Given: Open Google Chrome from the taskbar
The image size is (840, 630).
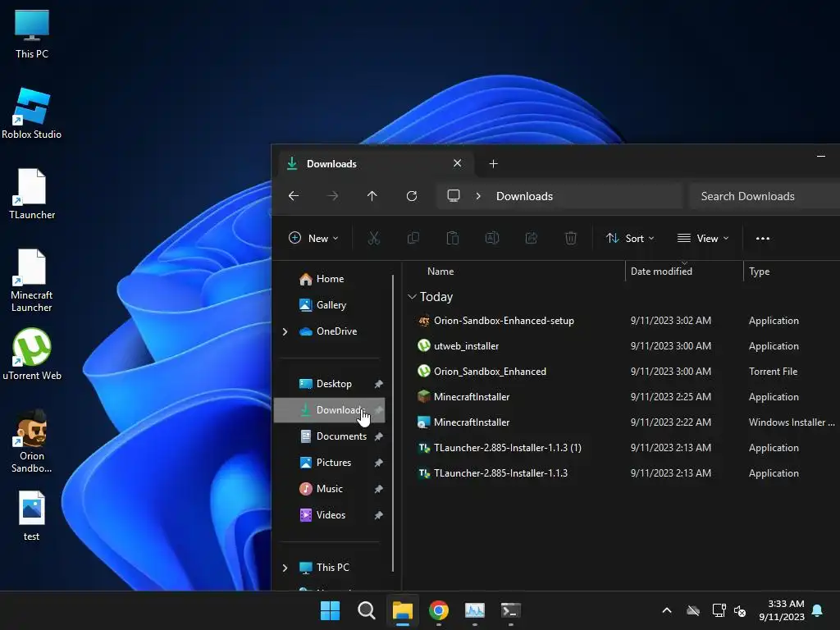Looking at the screenshot, I should click(439, 610).
